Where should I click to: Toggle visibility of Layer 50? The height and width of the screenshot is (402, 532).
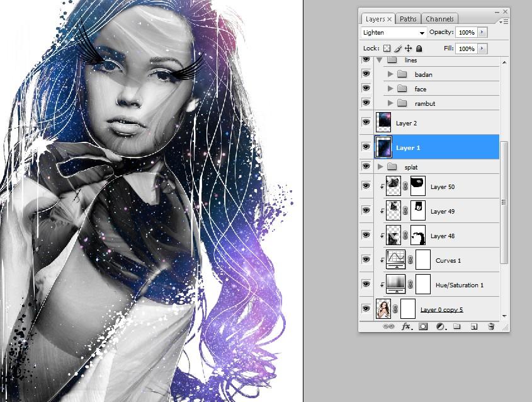(366, 186)
